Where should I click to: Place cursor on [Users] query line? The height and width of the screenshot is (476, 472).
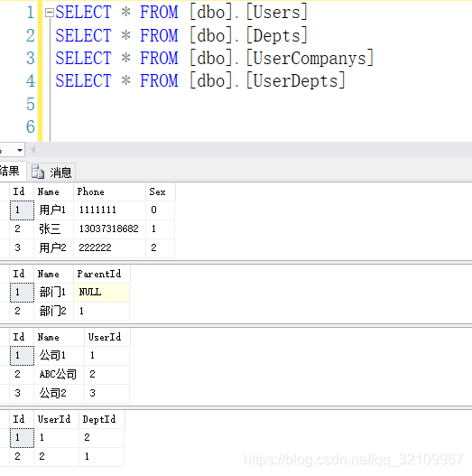[x=181, y=12]
